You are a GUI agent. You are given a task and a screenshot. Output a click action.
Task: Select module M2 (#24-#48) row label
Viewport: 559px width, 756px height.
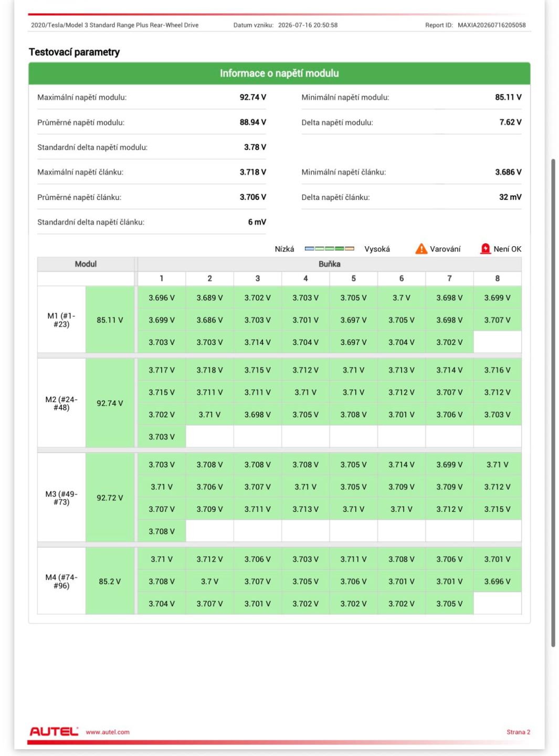click(x=61, y=403)
